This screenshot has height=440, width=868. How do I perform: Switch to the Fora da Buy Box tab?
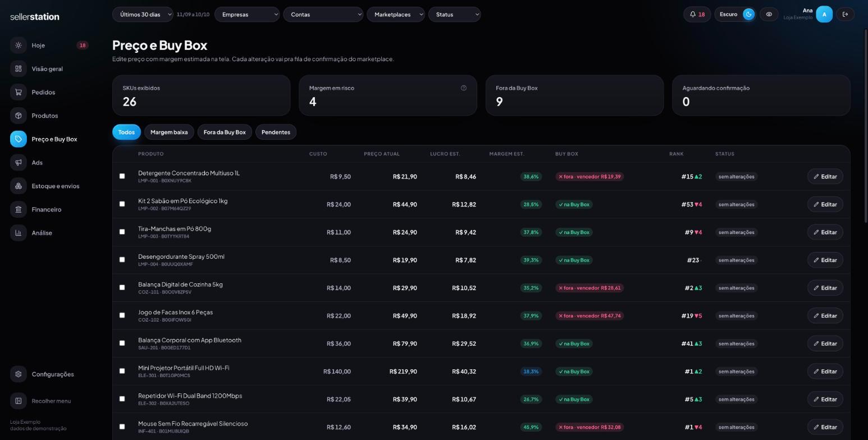(225, 132)
